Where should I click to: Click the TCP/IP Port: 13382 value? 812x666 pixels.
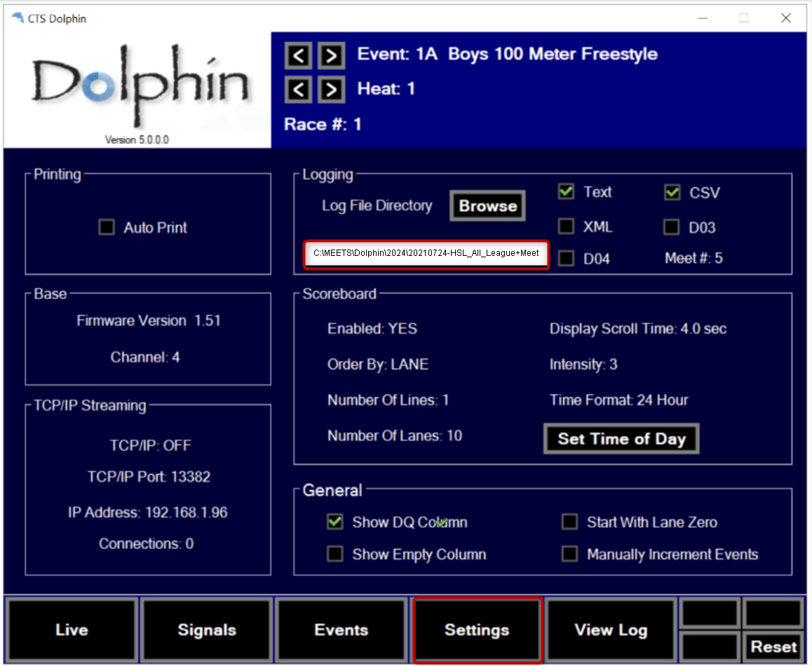[149, 477]
